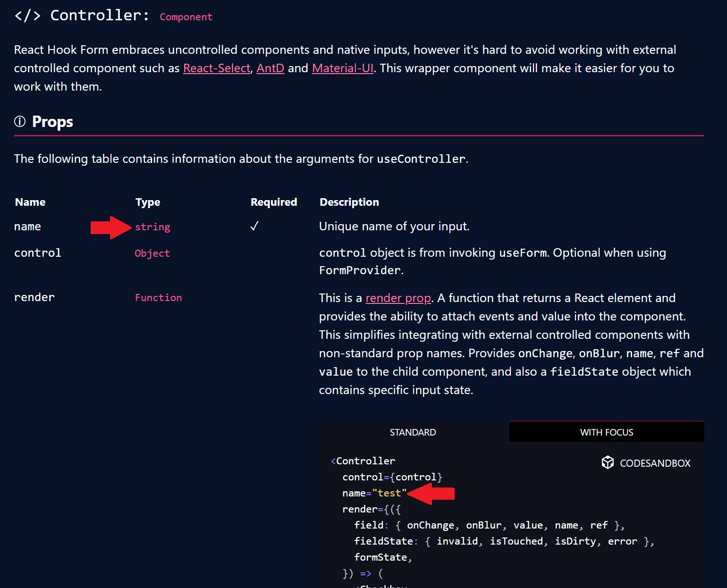
Task: Open the React-Select link
Action: coord(216,68)
